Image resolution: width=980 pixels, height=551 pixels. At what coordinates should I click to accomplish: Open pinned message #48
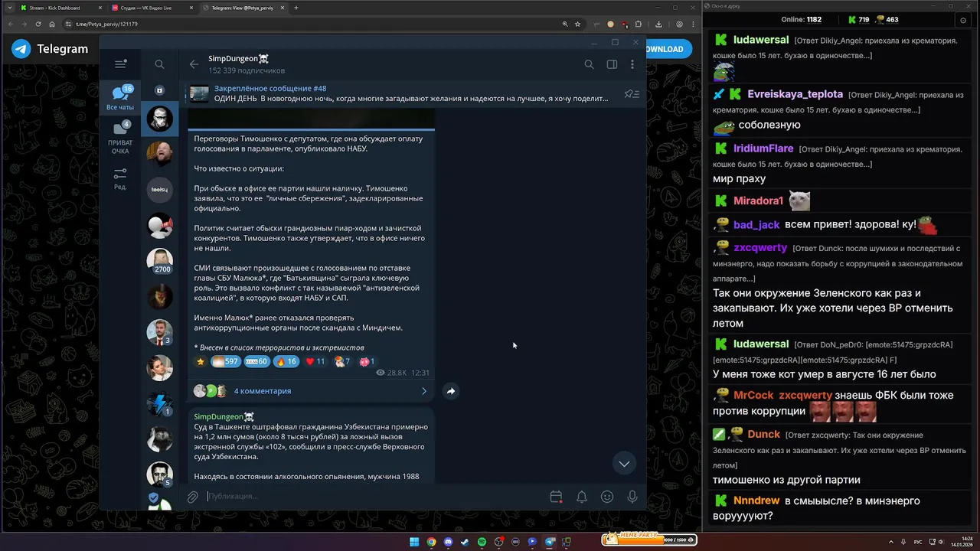click(410, 93)
